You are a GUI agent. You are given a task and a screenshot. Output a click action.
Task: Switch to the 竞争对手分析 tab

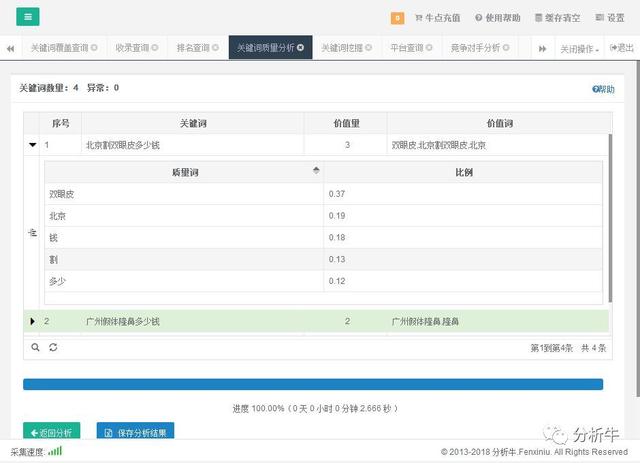pos(475,48)
